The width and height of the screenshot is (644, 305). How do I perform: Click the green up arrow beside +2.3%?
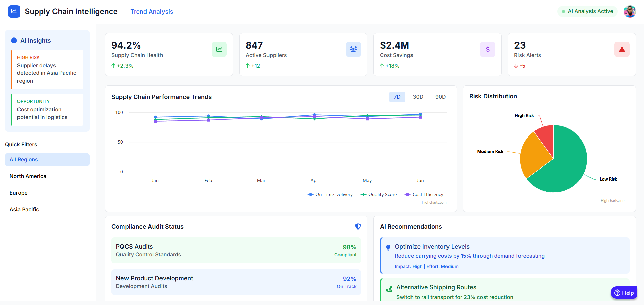point(113,66)
